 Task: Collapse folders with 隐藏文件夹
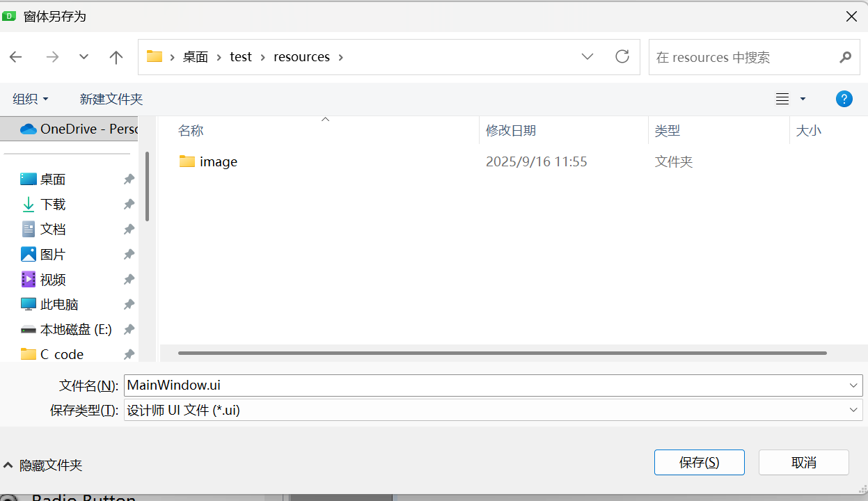[x=43, y=465]
